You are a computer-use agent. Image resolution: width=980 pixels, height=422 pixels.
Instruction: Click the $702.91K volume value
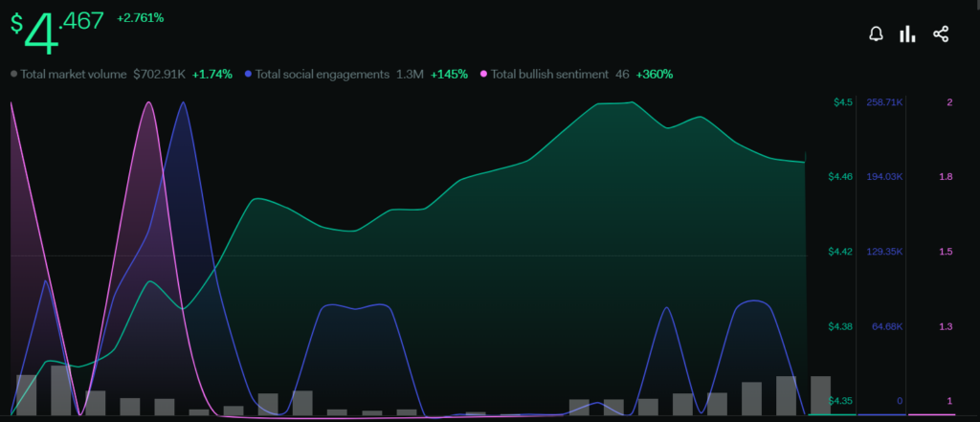coord(160,75)
